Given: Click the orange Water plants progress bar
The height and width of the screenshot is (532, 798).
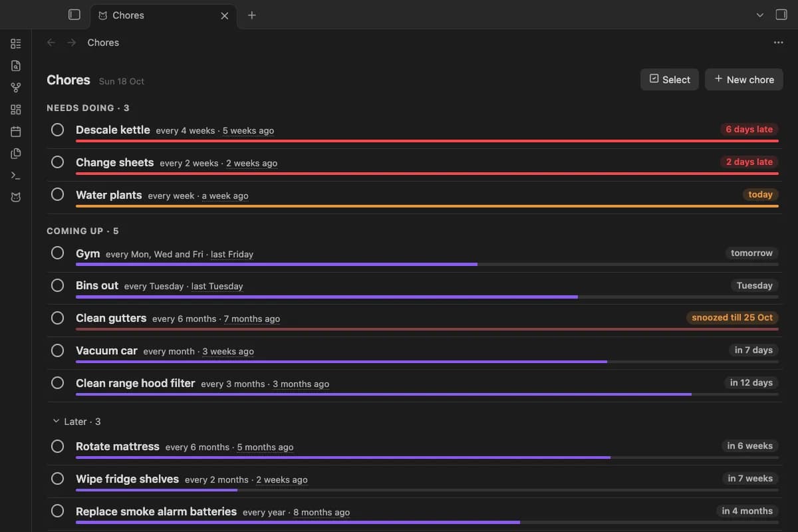Looking at the screenshot, I should pyautogui.click(x=427, y=206).
